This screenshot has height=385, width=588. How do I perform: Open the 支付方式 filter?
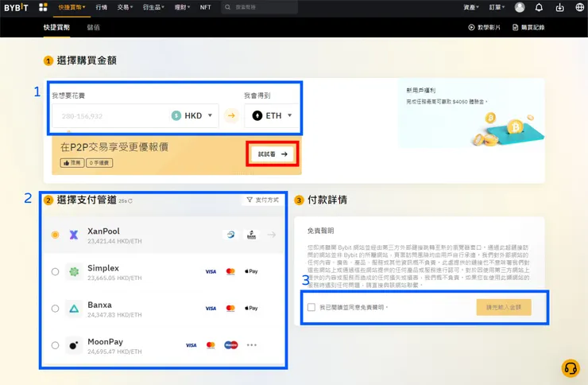262,200
